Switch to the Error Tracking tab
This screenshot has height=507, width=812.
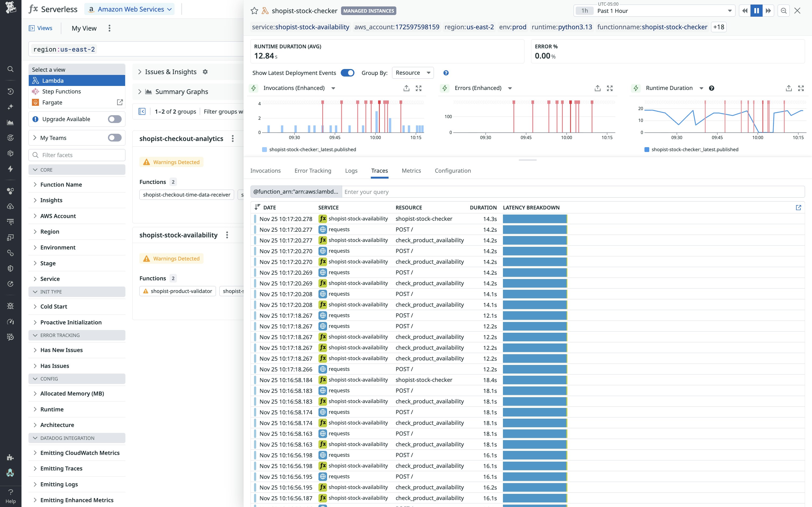(313, 171)
